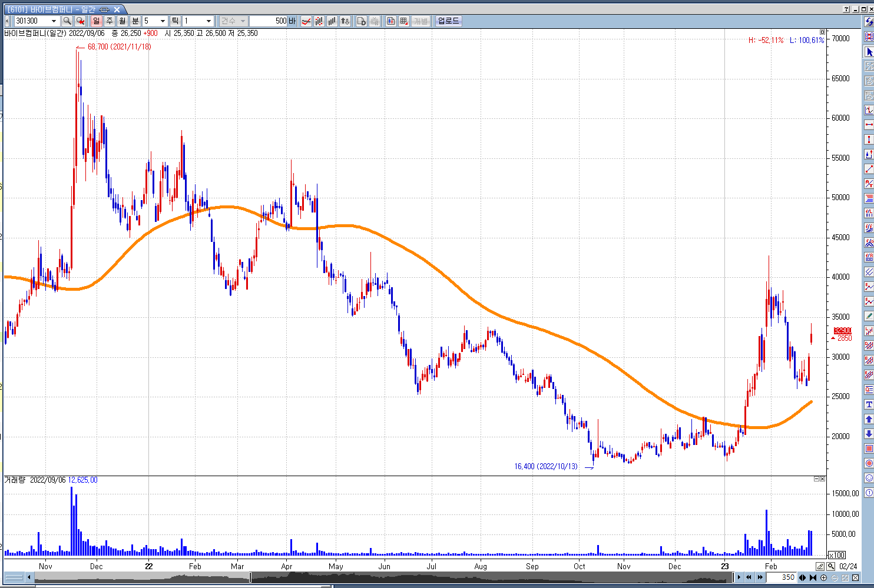Select the arrow pointer tool in sidebar
This screenshot has width=874, height=588.
click(869, 52)
